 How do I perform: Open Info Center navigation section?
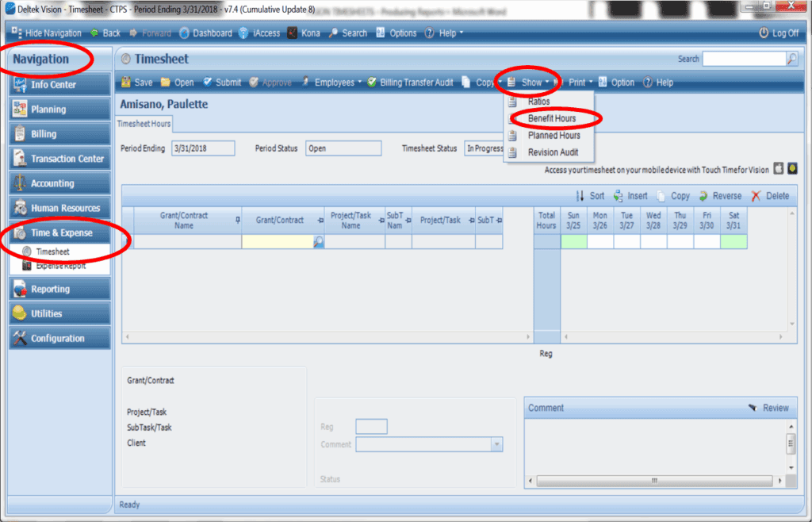tap(59, 84)
